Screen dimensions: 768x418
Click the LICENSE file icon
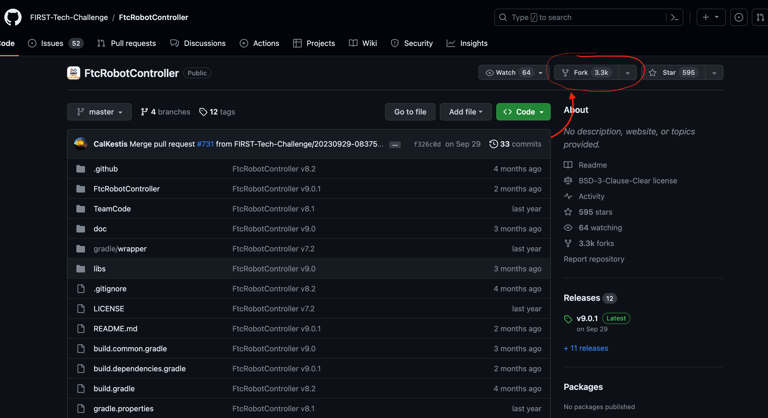[x=81, y=309]
